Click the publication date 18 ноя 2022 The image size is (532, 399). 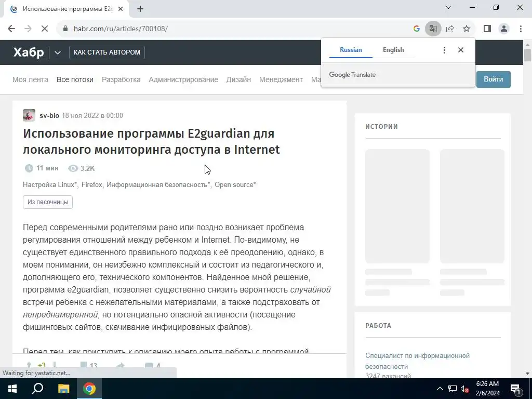pos(92,115)
